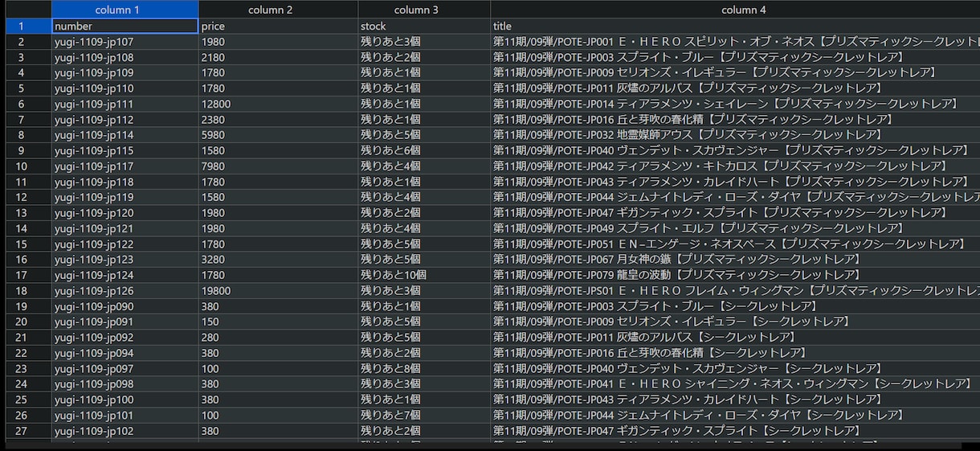Select cell yugi-1109-jp117
This screenshot has height=451, width=980.
coord(125,166)
